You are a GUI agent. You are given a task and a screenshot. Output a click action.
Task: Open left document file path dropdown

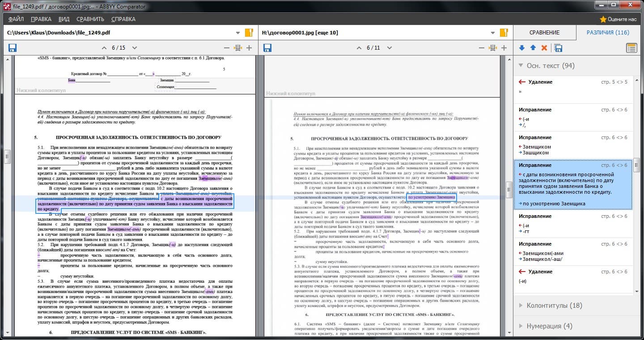point(238,33)
